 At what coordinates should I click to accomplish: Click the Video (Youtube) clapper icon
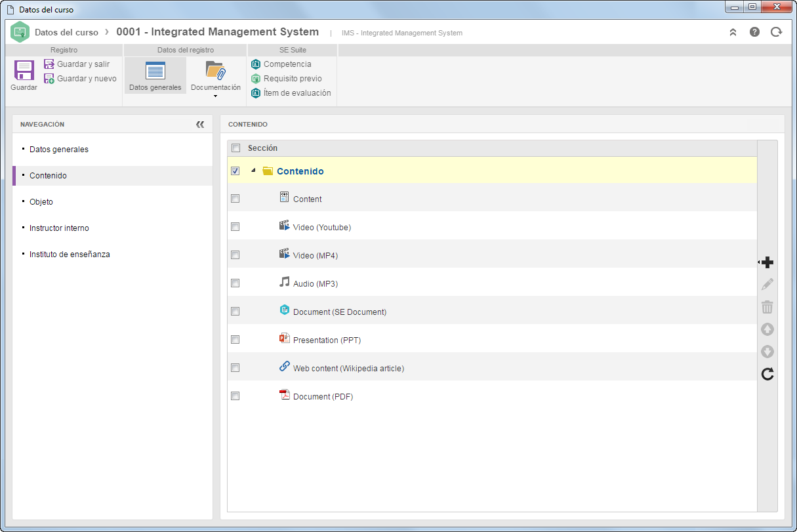pyautogui.click(x=284, y=226)
